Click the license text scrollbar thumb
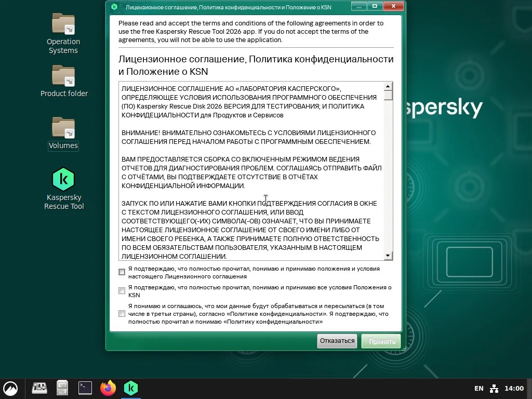This screenshot has width=532, height=399. (x=388, y=96)
